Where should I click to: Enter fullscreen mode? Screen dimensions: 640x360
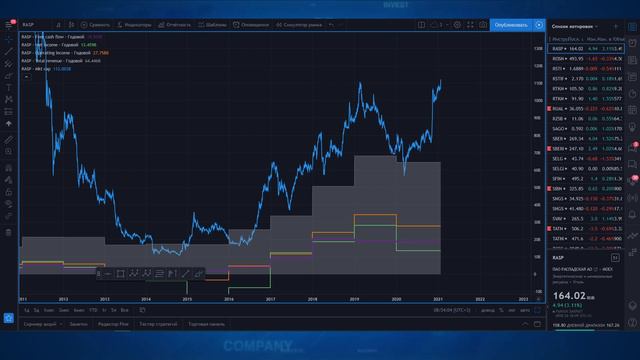[470, 25]
